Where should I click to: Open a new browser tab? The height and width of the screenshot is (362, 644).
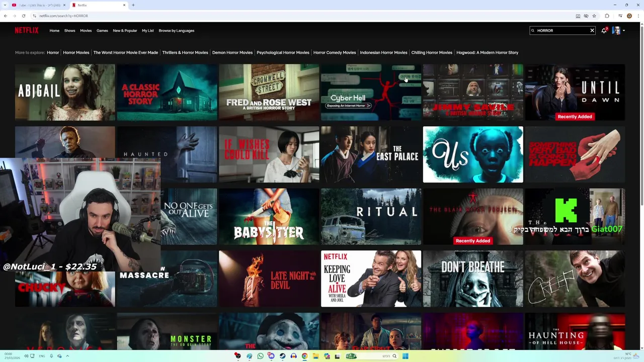click(x=133, y=5)
